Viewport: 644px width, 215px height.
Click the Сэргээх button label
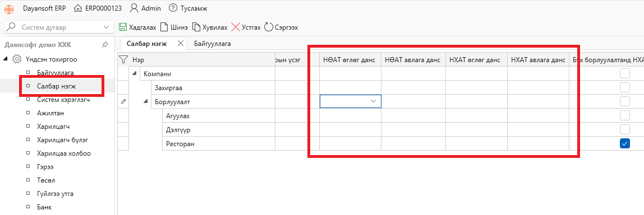[x=286, y=27]
